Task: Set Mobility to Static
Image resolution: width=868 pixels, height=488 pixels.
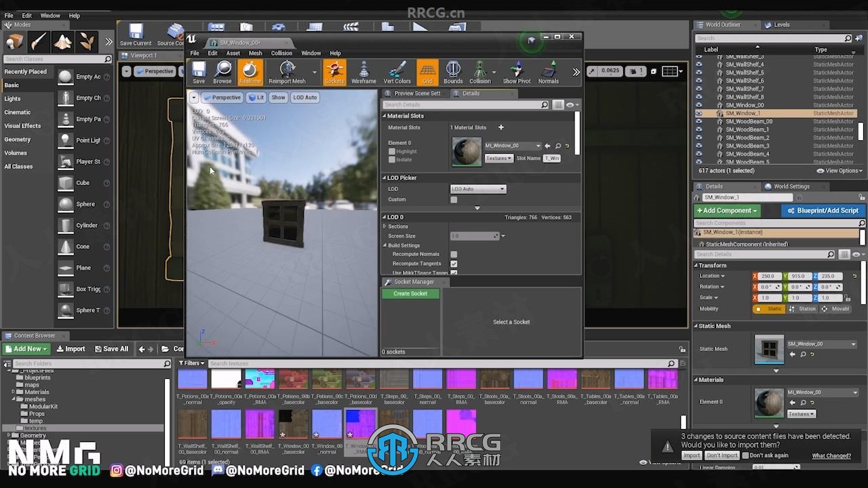Action: (769, 309)
